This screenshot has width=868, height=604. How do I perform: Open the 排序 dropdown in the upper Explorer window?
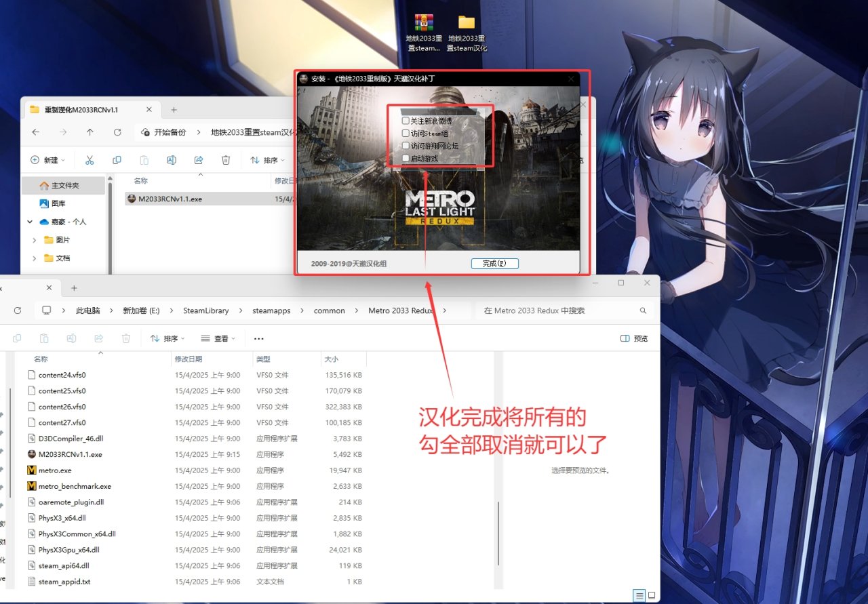click(x=267, y=160)
